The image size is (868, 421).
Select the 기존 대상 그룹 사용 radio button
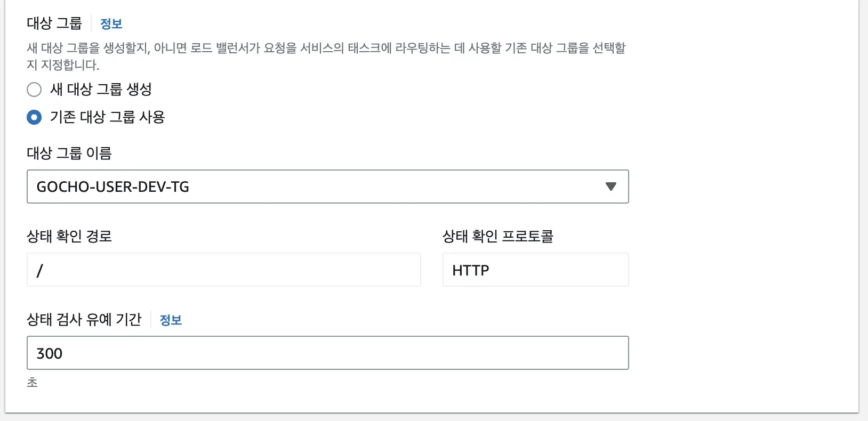(x=34, y=117)
